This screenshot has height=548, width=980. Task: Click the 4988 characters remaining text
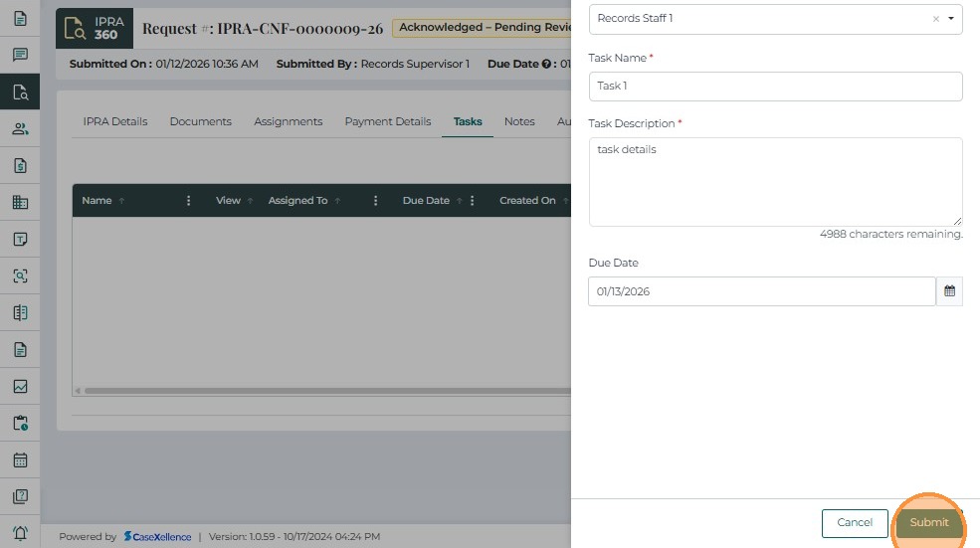pyautogui.click(x=891, y=234)
